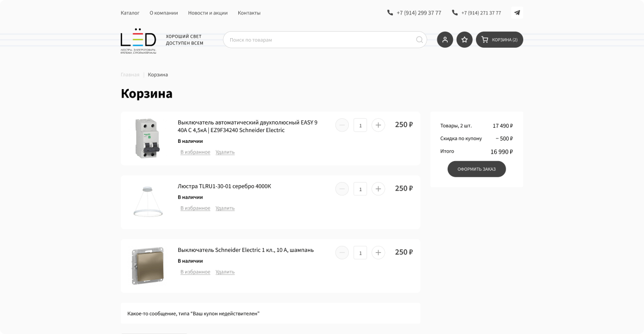Increase quantity of the EASY 9 circuit breaker
The height and width of the screenshot is (334, 644).
pyautogui.click(x=378, y=125)
